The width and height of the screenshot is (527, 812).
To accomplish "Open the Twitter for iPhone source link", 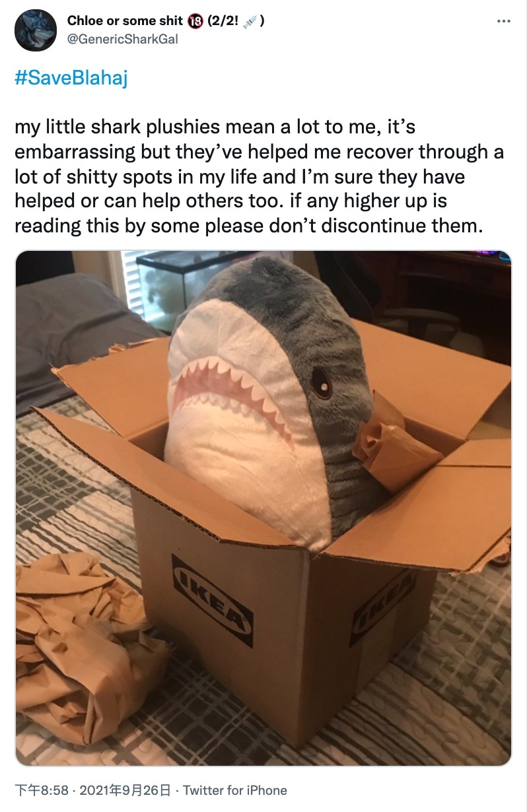I will 235,790.
